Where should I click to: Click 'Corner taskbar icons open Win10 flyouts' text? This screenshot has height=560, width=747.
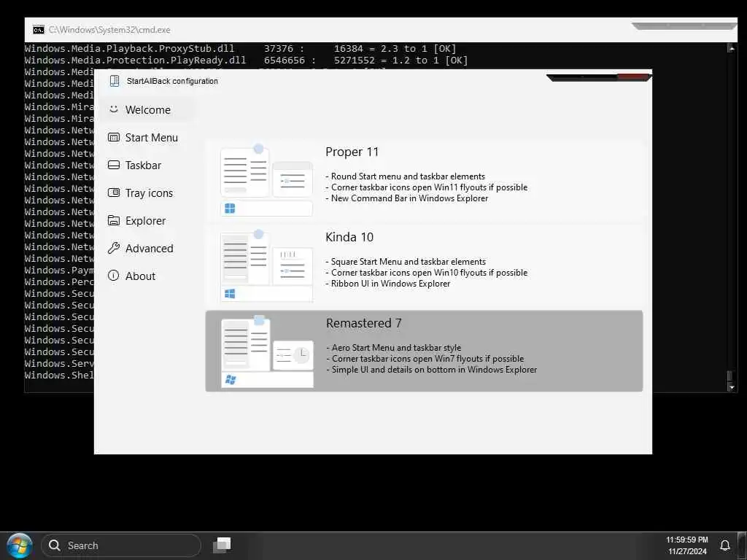click(x=429, y=273)
